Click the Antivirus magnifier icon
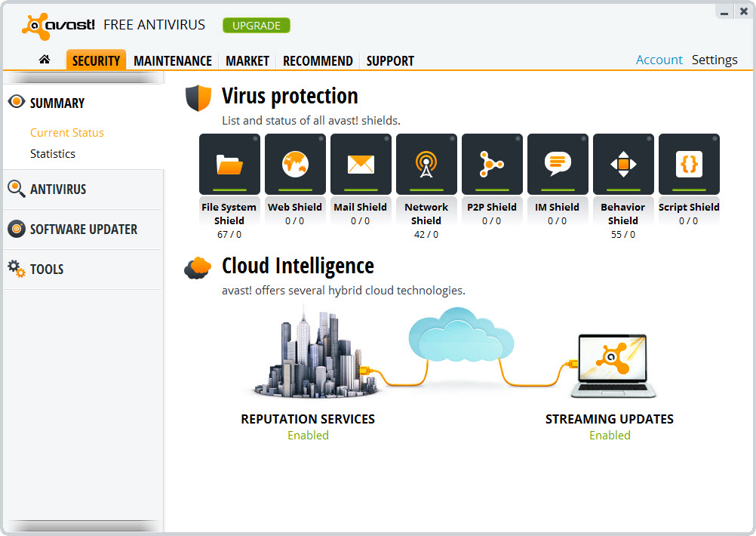 (x=17, y=189)
